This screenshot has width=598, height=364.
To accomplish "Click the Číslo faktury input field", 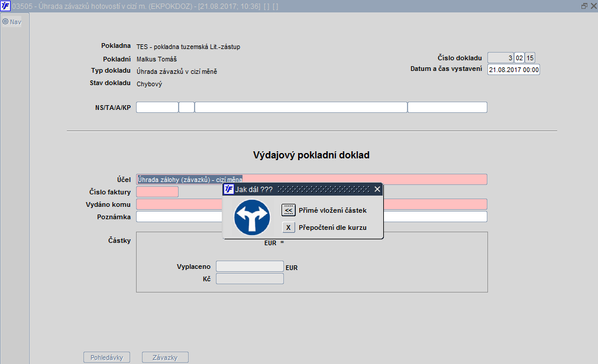I will pyautogui.click(x=157, y=191).
